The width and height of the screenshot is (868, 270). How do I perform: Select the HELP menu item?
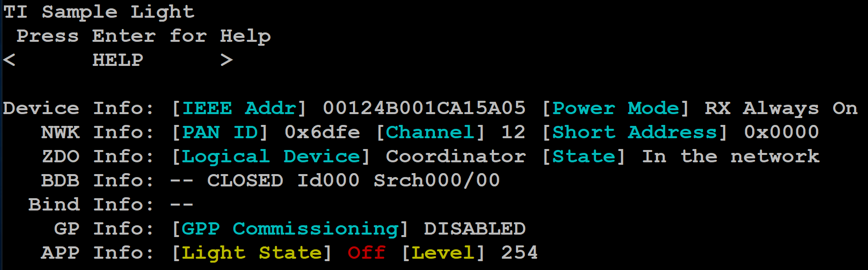[118, 60]
